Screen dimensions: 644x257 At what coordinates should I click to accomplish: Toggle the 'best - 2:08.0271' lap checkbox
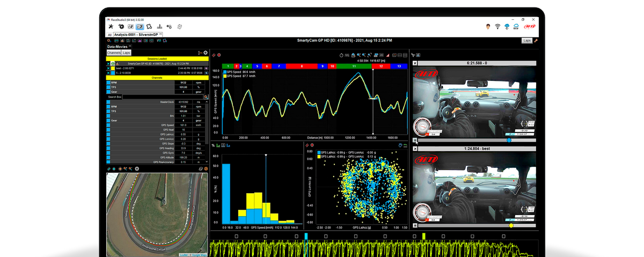tap(108, 68)
